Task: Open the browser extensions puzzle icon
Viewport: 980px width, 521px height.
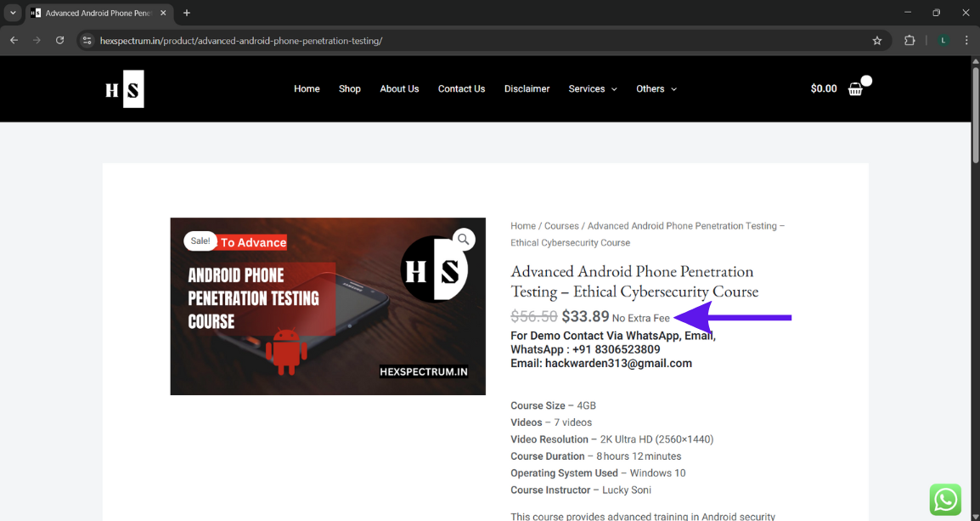Action: coord(910,41)
